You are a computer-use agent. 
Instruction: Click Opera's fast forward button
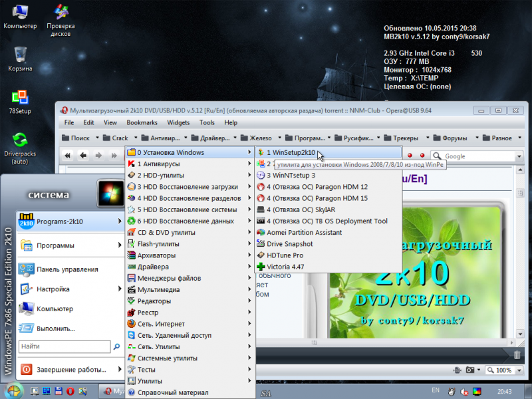coord(114,156)
